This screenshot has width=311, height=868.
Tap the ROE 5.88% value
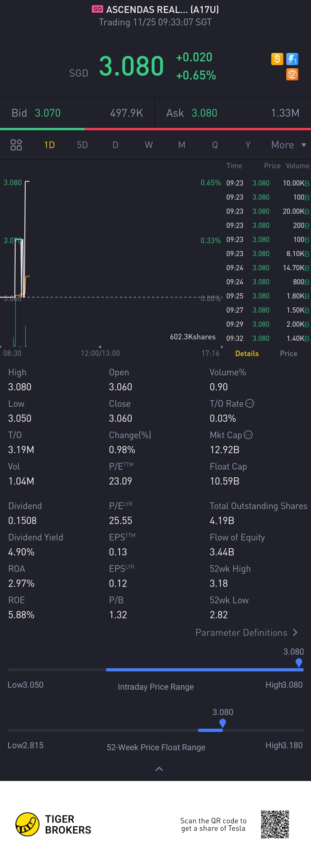coord(21,614)
